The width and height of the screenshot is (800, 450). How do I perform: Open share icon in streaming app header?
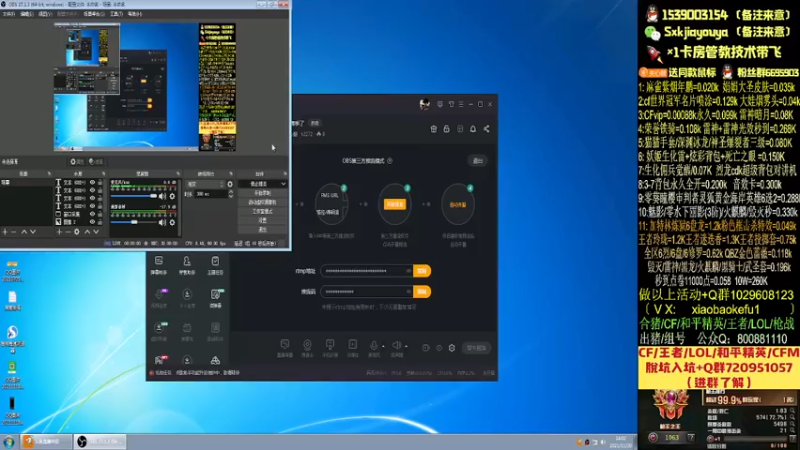point(486,129)
